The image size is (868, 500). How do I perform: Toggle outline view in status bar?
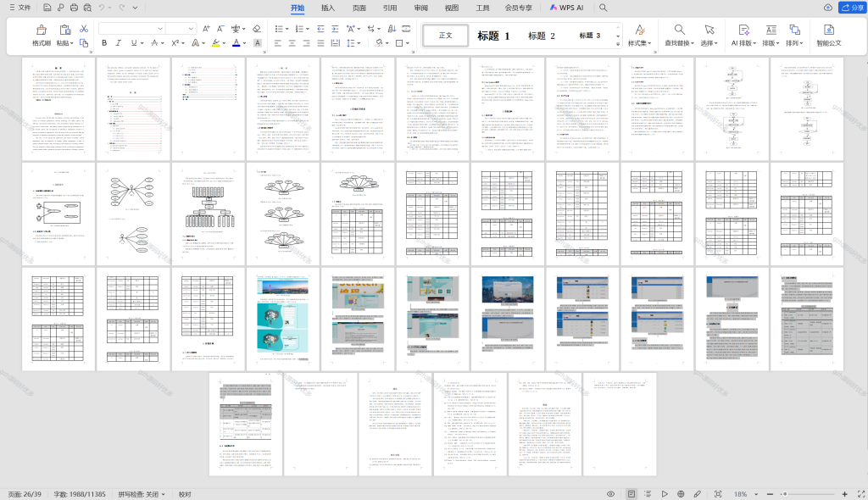click(647, 494)
